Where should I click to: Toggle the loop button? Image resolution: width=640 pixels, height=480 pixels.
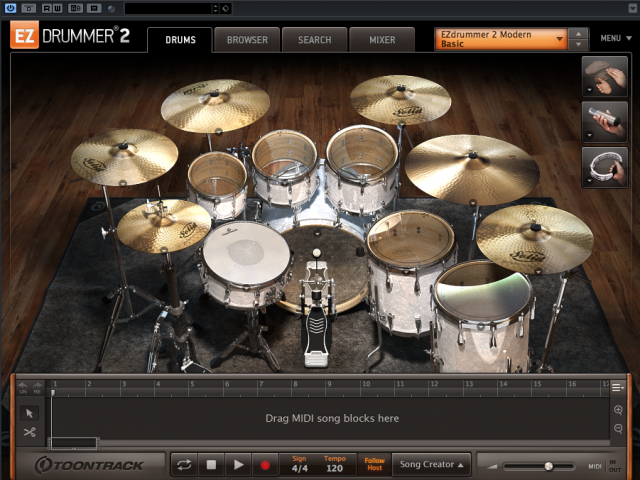click(x=184, y=464)
